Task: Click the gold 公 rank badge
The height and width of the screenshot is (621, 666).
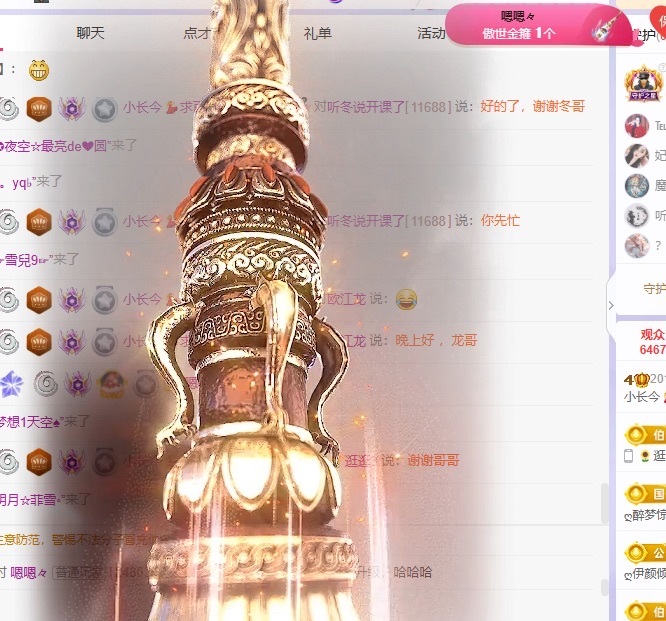Action: pos(646,552)
